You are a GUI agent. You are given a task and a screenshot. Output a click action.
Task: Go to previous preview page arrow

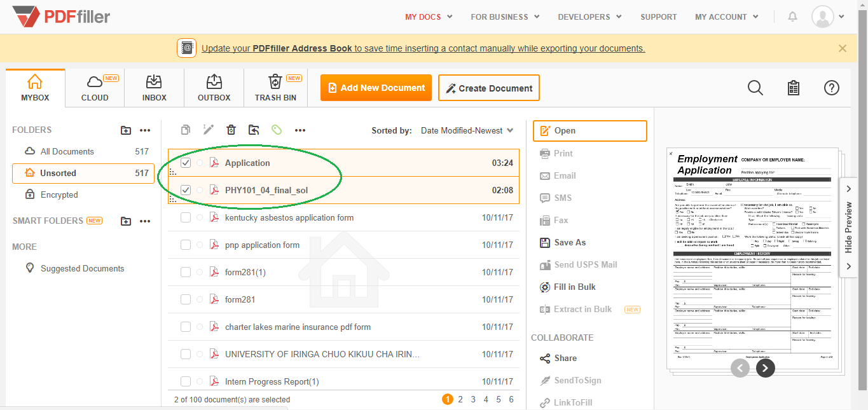coord(740,367)
